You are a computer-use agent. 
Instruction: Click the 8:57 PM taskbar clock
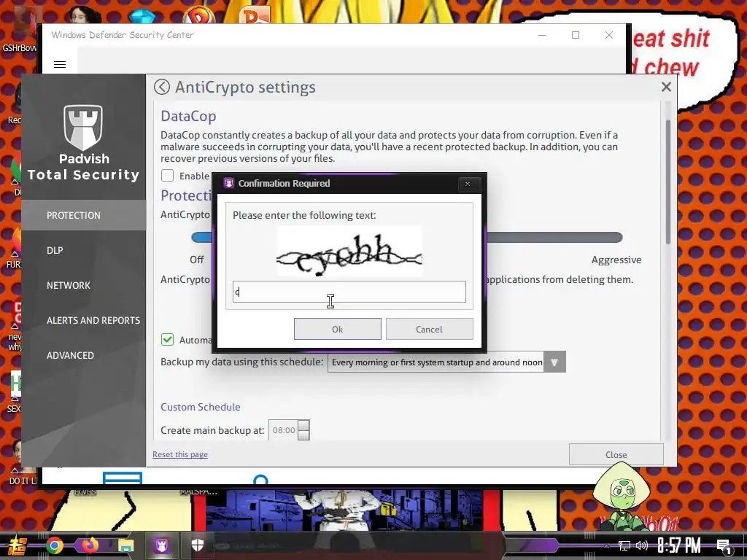point(679,545)
